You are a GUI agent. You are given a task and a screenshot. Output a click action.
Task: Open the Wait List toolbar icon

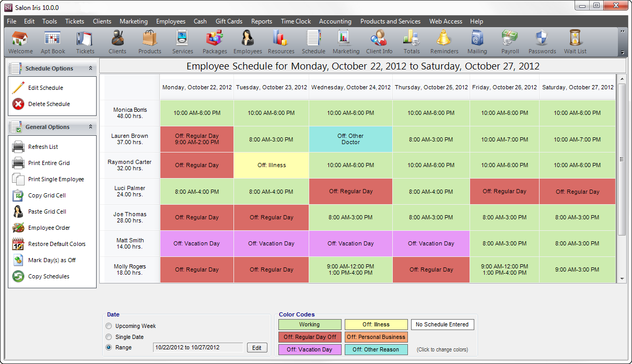[575, 42]
